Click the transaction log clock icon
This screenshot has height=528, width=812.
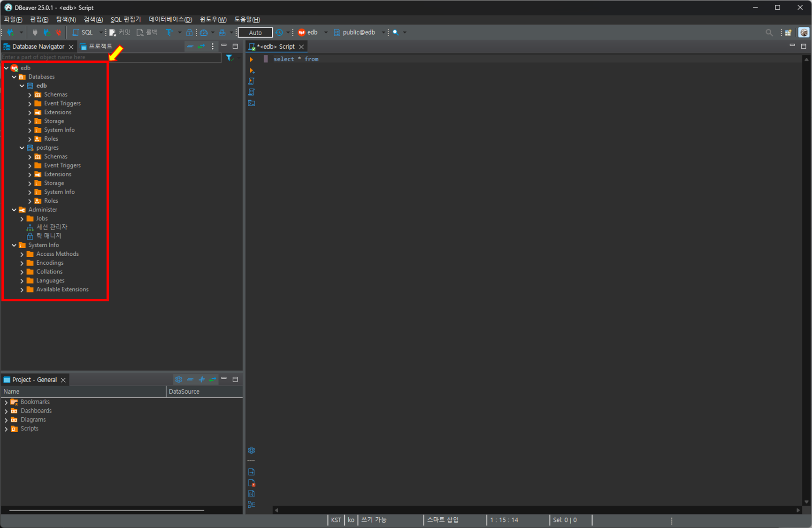tap(279, 32)
